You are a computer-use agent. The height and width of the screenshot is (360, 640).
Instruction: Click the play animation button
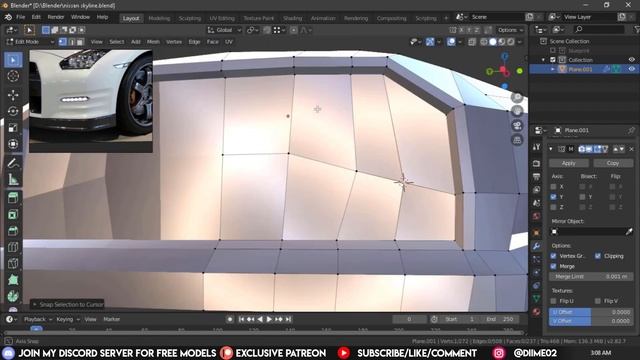[269, 319]
